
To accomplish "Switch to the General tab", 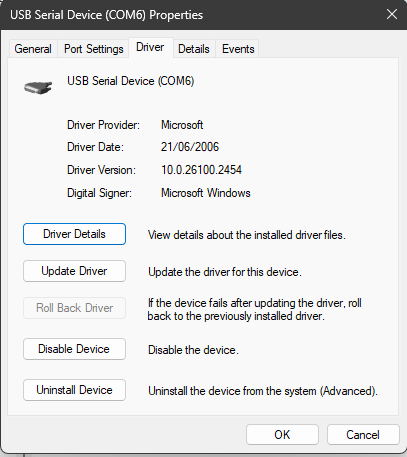I will (x=33, y=49).
